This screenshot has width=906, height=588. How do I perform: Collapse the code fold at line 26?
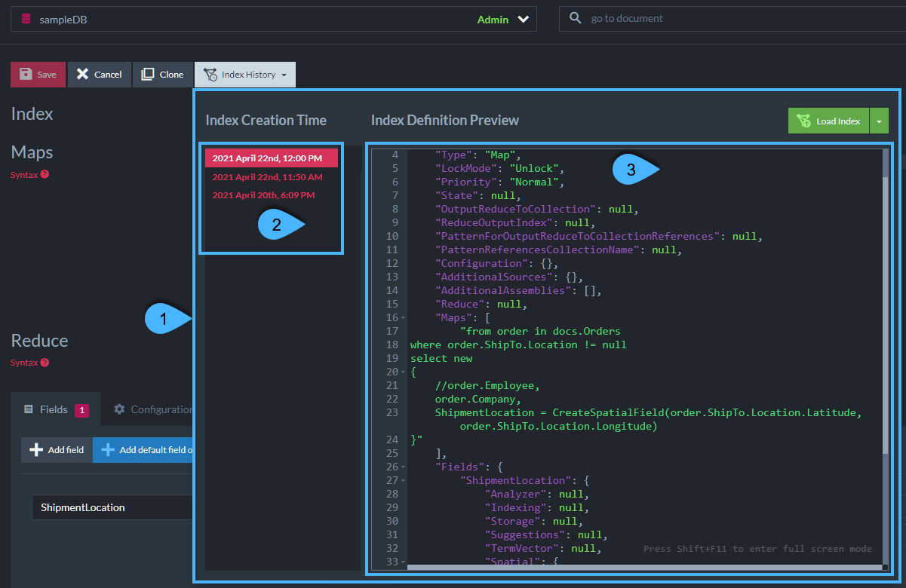point(404,467)
